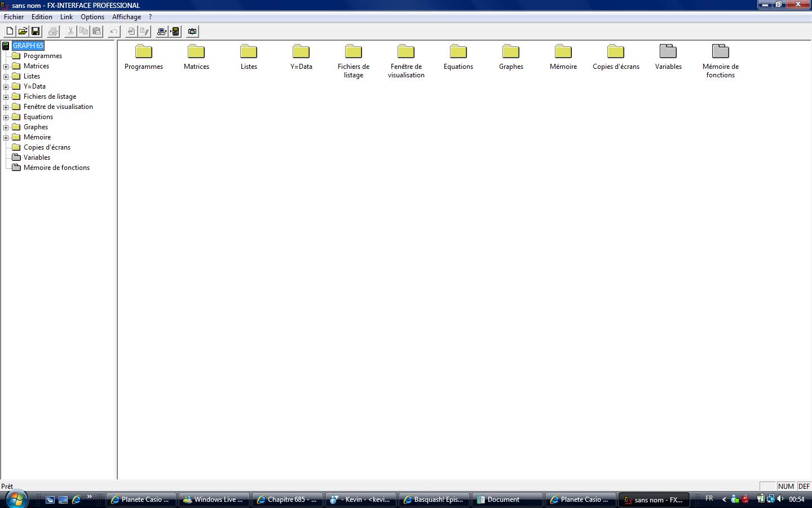Create a new file with the New toolbar icon
The image size is (812, 508).
pyautogui.click(x=10, y=32)
